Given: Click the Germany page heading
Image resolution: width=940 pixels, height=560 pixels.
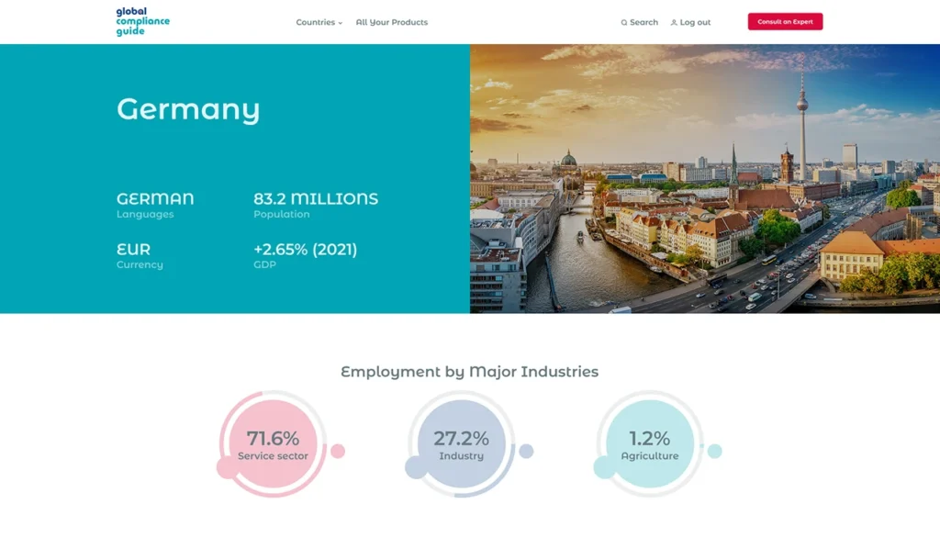Looking at the screenshot, I should (x=188, y=109).
